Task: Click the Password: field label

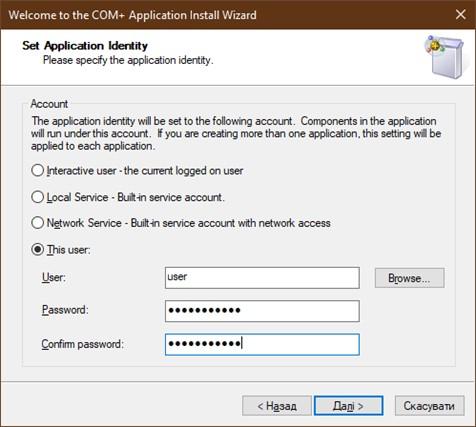Action: click(65, 310)
